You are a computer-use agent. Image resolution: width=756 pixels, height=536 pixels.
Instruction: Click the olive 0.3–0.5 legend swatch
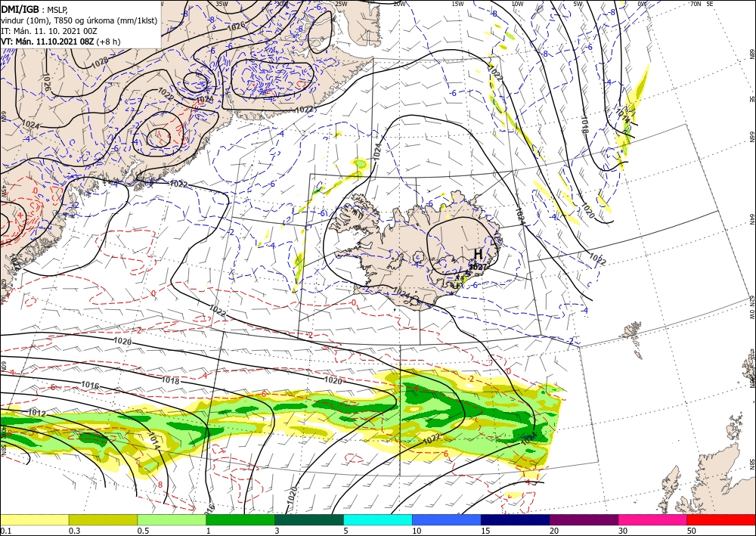pyautogui.click(x=103, y=519)
